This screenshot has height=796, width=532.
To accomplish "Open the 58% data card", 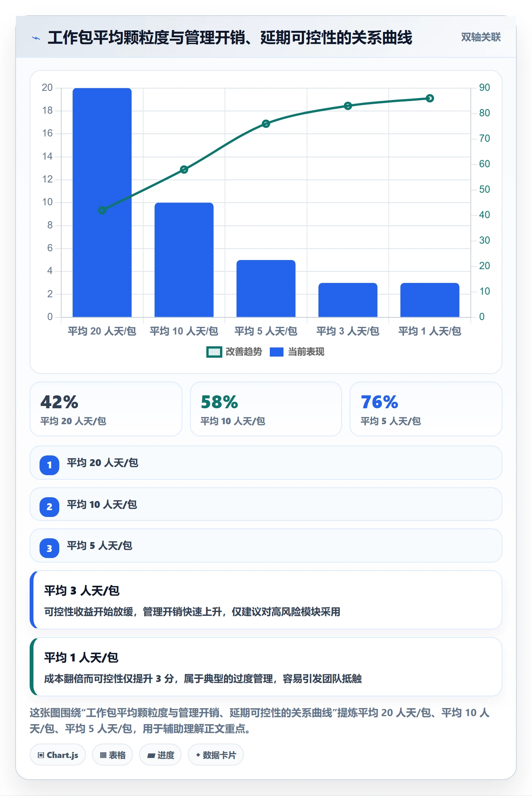I will tap(266, 409).
